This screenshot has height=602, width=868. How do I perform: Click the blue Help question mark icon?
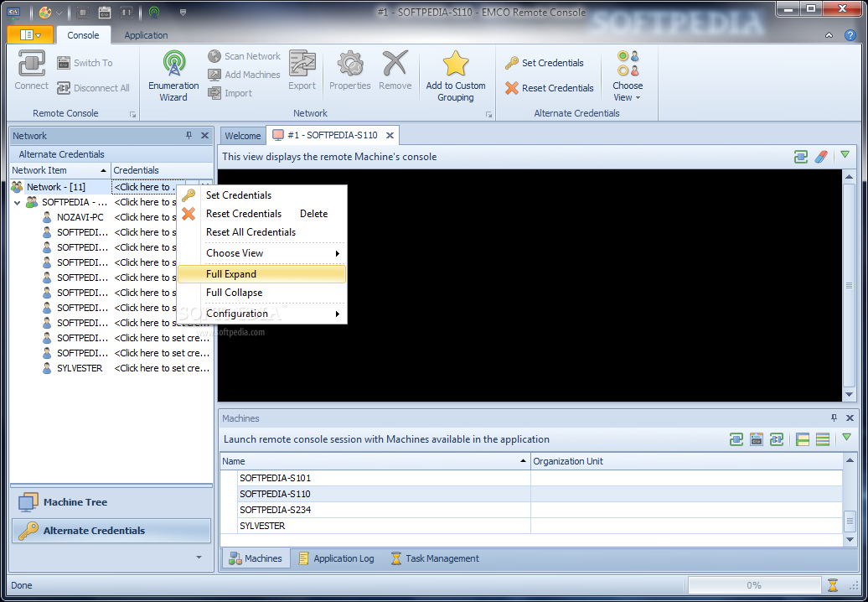click(x=850, y=35)
